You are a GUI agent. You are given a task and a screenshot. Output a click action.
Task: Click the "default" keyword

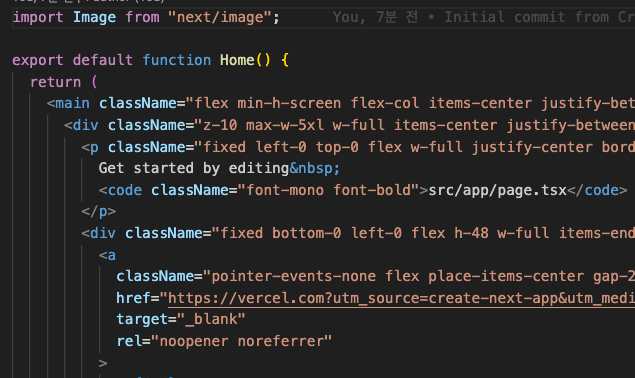point(102,60)
